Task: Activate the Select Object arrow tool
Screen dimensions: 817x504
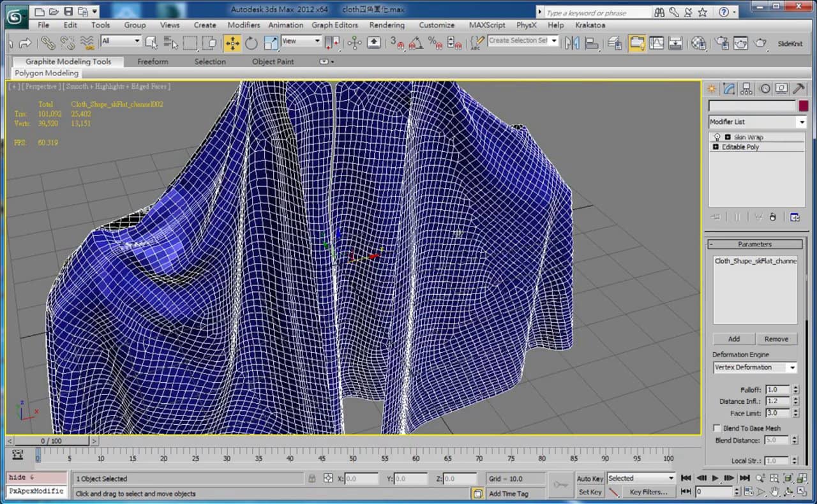Action: click(151, 43)
